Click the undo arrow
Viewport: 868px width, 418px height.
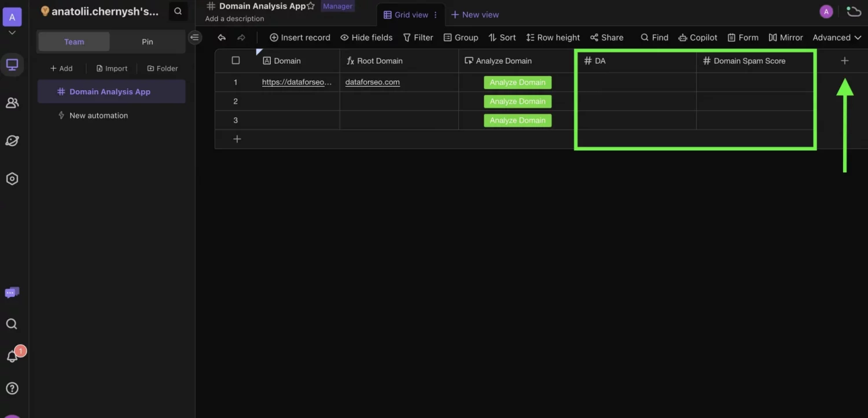pyautogui.click(x=222, y=38)
